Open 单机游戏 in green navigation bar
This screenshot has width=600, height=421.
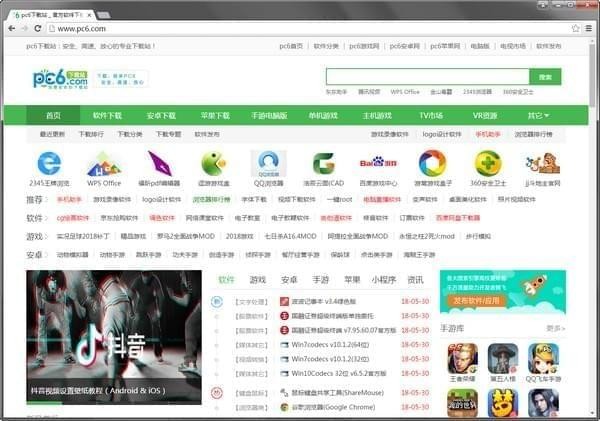pos(323,116)
